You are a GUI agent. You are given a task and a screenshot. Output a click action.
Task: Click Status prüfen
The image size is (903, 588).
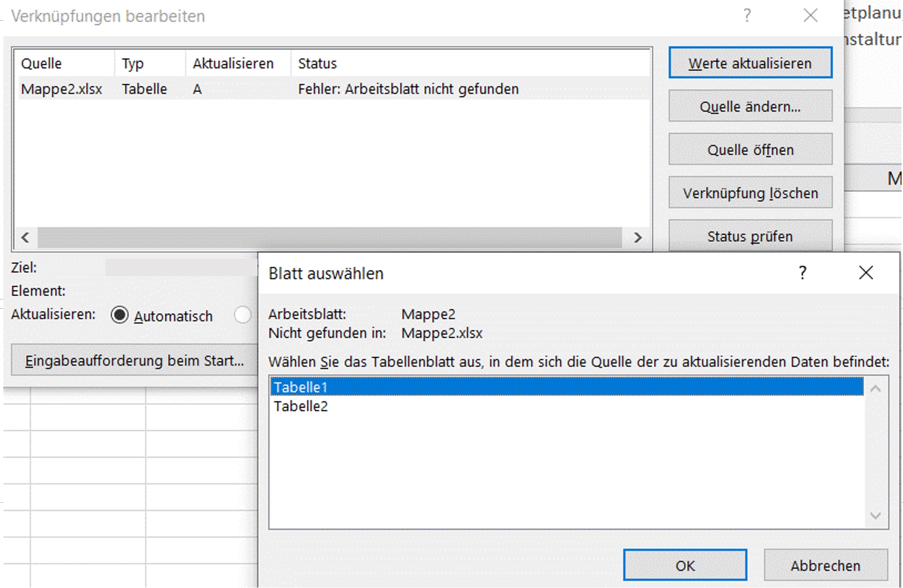[750, 236]
